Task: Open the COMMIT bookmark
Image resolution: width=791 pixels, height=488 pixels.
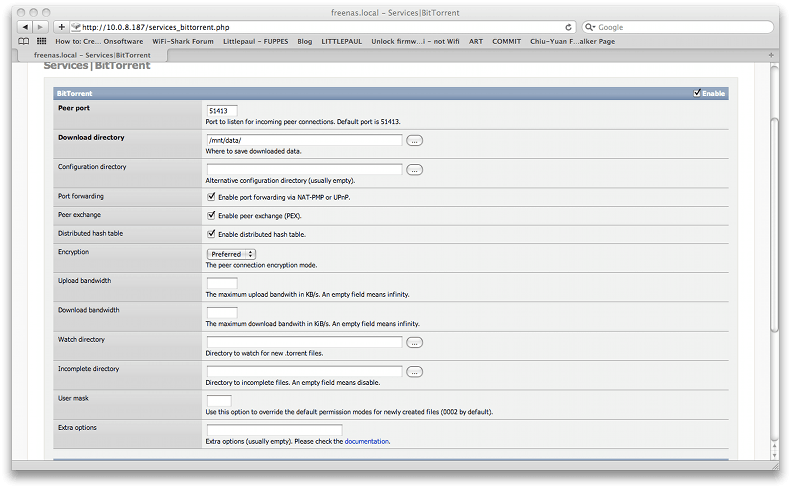Action: pos(506,41)
